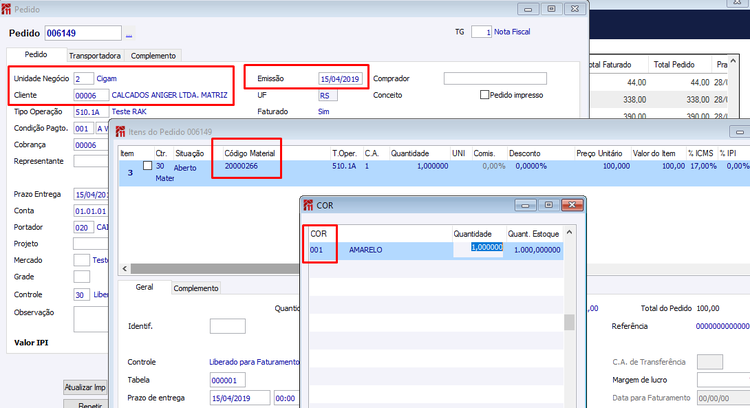750x408 pixels.
Task: Select the Geral tab in Itens window
Action: pyautogui.click(x=144, y=287)
